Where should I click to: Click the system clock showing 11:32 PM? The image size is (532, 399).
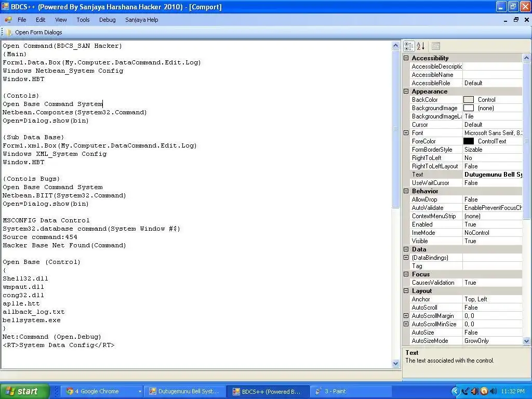tap(513, 391)
